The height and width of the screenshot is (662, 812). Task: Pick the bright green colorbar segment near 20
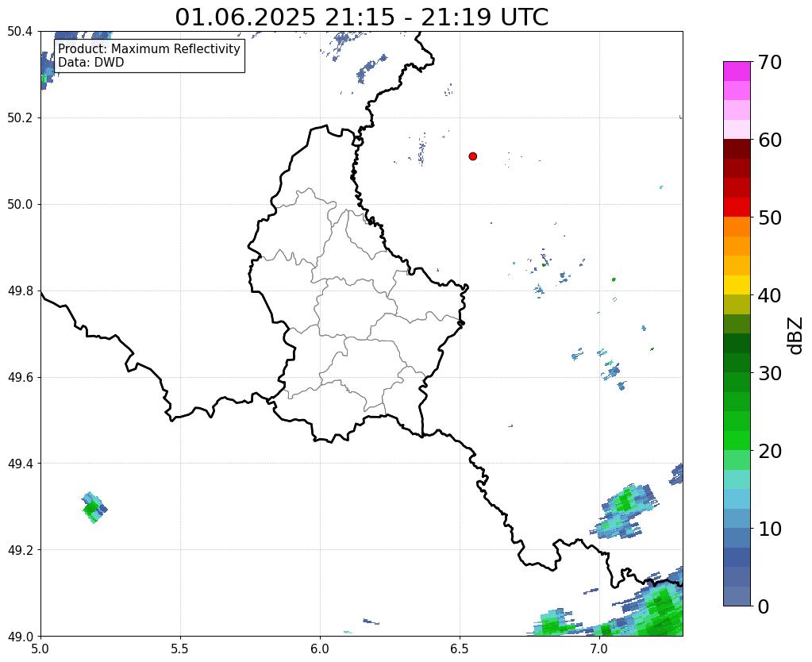737,441
